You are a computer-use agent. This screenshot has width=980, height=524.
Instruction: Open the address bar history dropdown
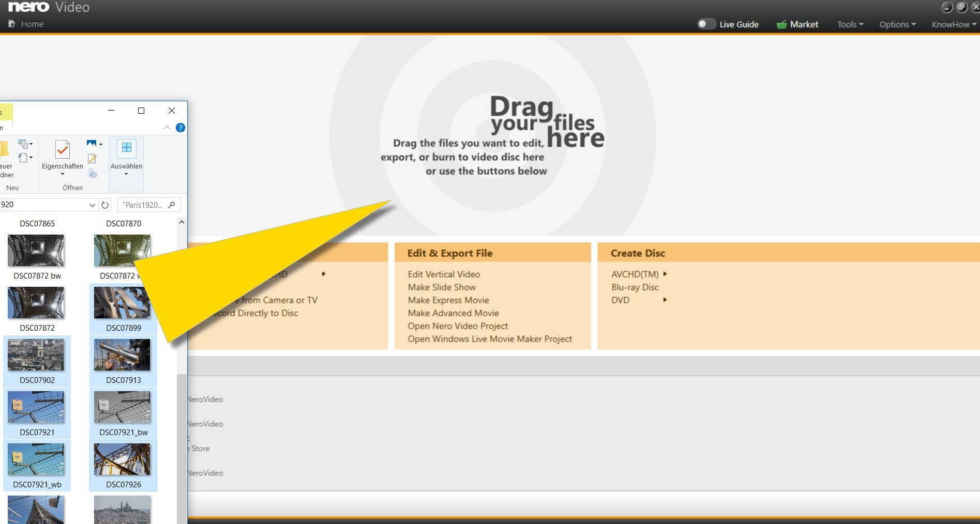point(92,205)
